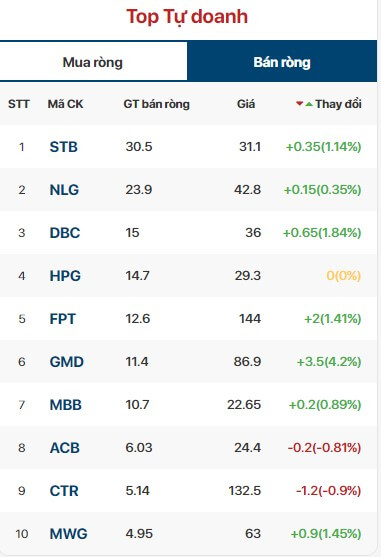Click the Giá column header
This screenshot has height=557, width=381.
pos(246,104)
